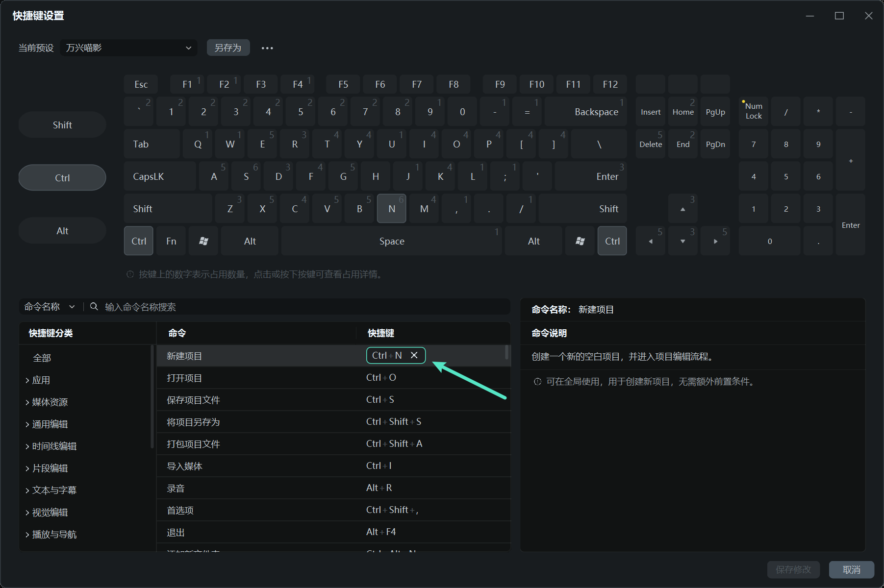Viewport: 884px width, 588px height.
Task: Toggle the Ctrl modifier button on the left
Action: pyautogui.click(x=62, y=177)
